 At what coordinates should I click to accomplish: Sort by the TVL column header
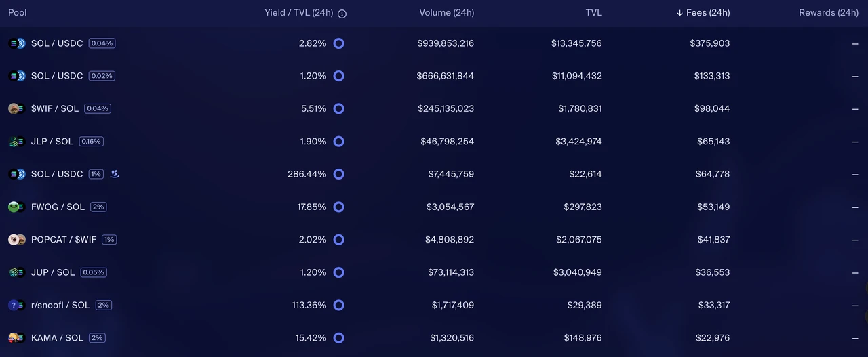593,13
